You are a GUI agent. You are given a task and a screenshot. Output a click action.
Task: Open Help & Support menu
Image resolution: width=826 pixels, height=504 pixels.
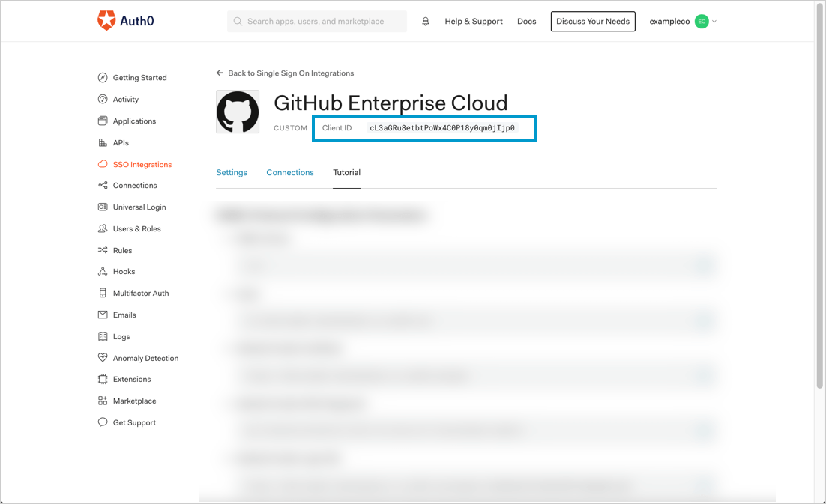pyautogui.click(x=474, y=22)
